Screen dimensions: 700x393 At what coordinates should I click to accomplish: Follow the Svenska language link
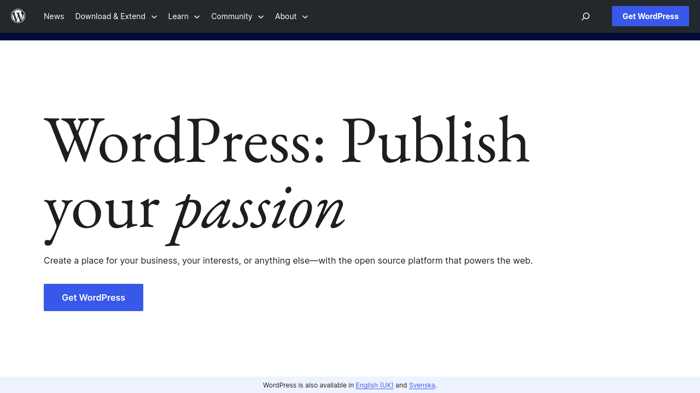(x=421, y=385)
